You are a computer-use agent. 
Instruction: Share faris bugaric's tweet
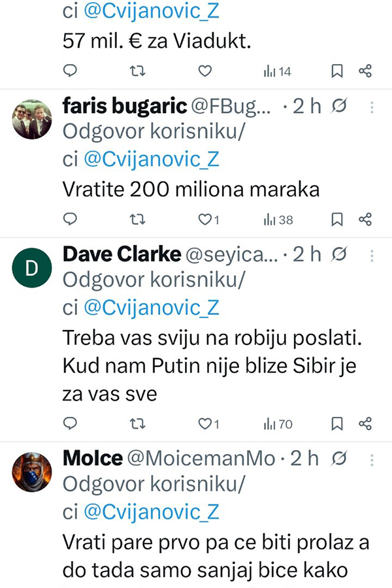366,219
